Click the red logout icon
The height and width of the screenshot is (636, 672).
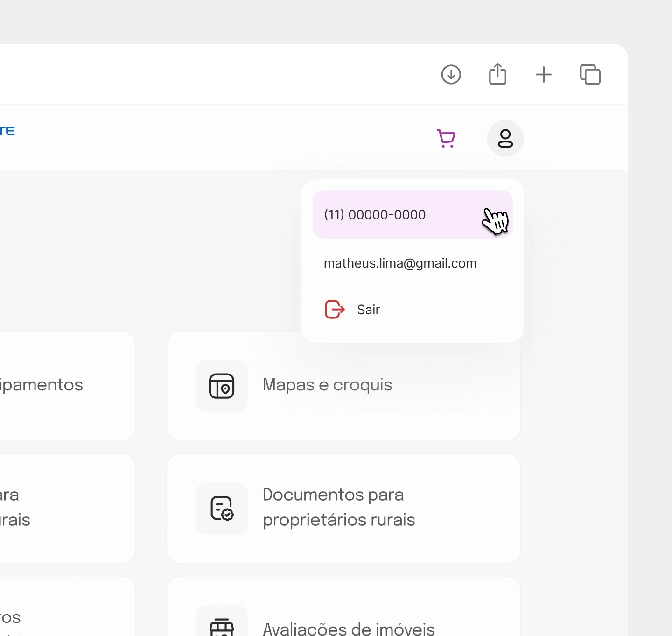[x=335, y=309]
